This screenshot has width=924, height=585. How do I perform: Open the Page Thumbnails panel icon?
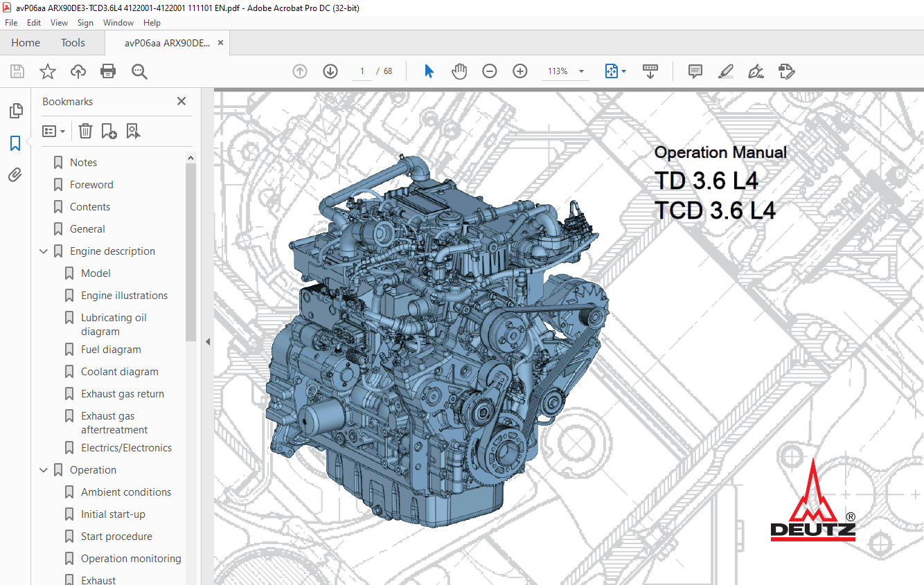click(15, 111)
